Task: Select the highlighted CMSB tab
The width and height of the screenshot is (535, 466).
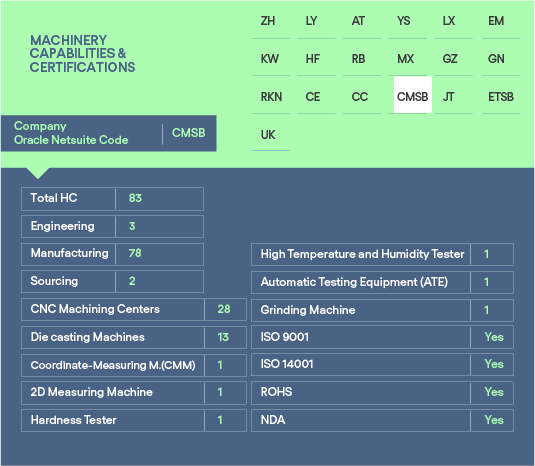Action: coord(413,95)
